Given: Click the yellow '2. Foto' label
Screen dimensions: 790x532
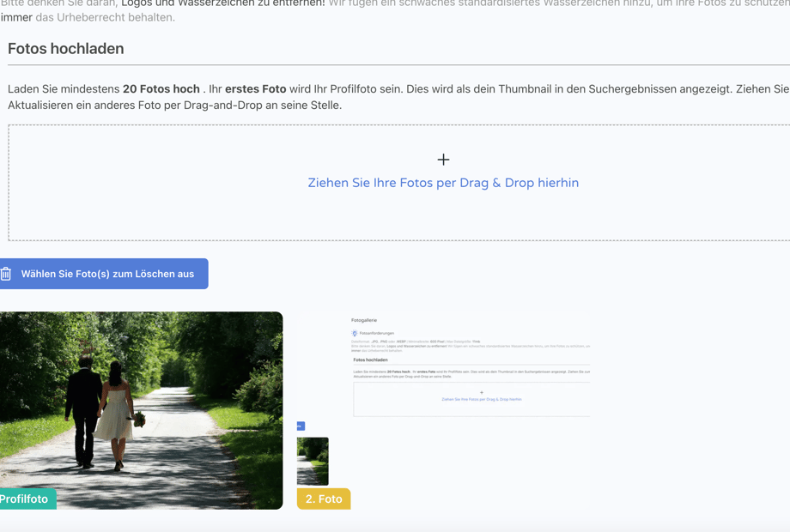Looking at the screenshot, I should (324, 499).
